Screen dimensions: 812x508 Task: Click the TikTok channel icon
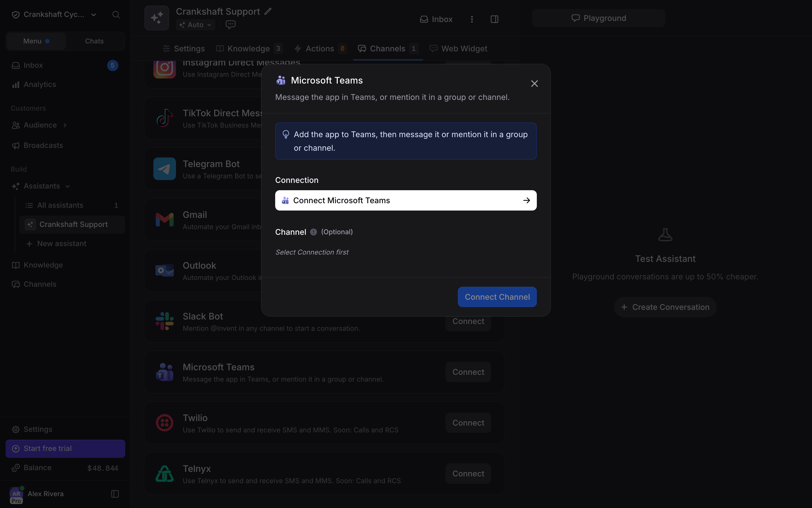pos(164,118)
